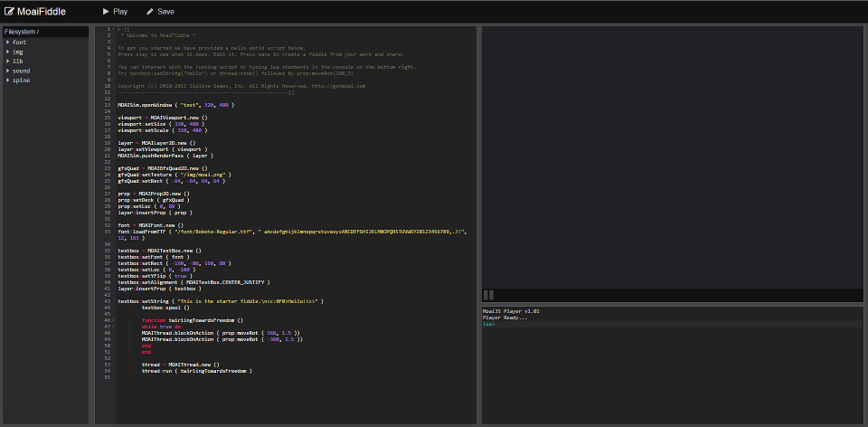The width and height of the screenshot is (868, 427).
Task: Collapse the comment block fold arrow at line 1
Action: point(114,29)
